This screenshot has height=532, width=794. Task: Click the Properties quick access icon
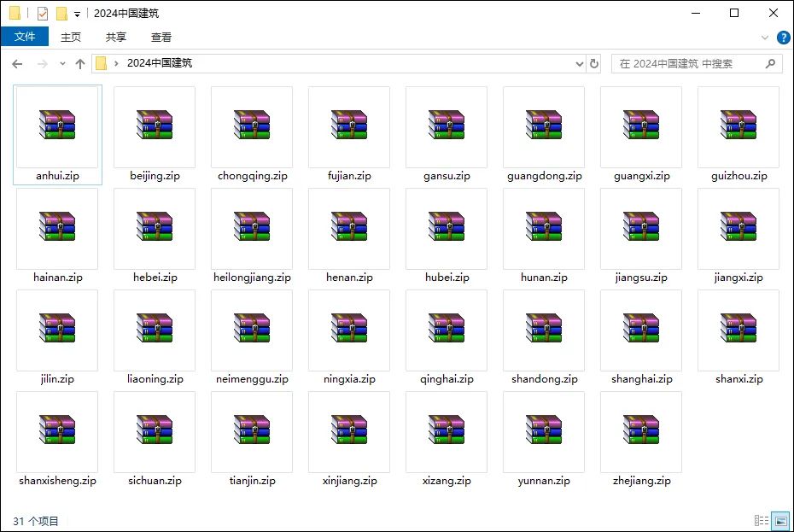(43, 14)
